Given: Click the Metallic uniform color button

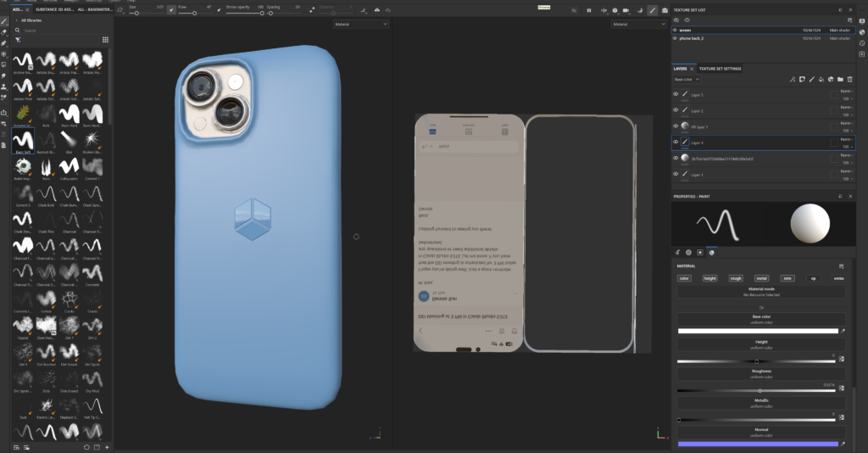Looking at the screenshot, I should [761, 403].
